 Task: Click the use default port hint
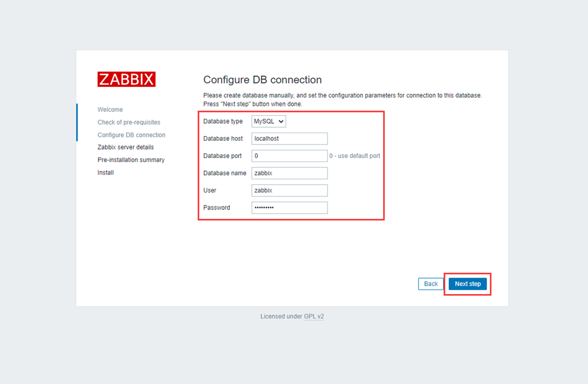tap(355, 156)
